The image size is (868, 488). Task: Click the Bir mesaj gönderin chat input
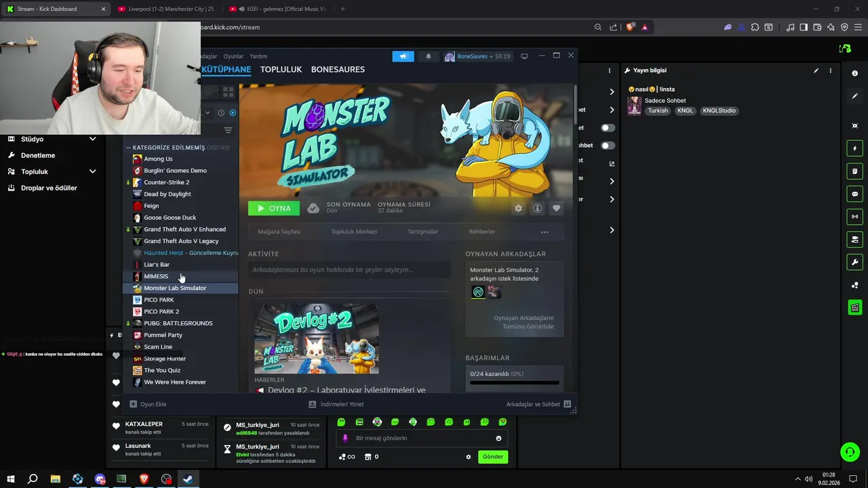420,439
